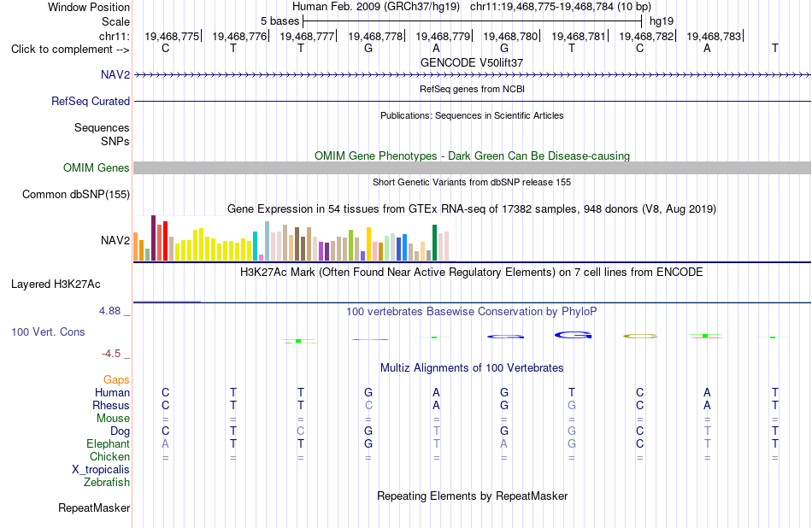
Task: Click the Human alignment row label
Action: pos(112,393)
